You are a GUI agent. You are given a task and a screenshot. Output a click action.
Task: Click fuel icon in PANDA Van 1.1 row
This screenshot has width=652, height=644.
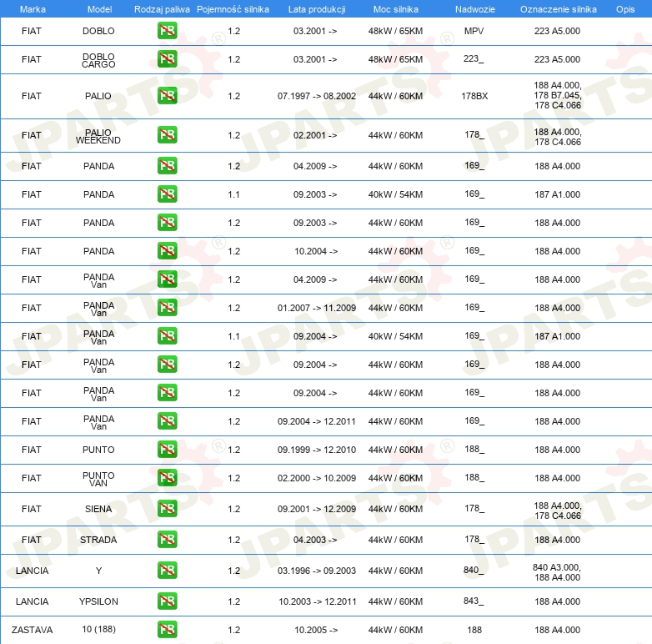pyautogui.click(x=167, y=335)
